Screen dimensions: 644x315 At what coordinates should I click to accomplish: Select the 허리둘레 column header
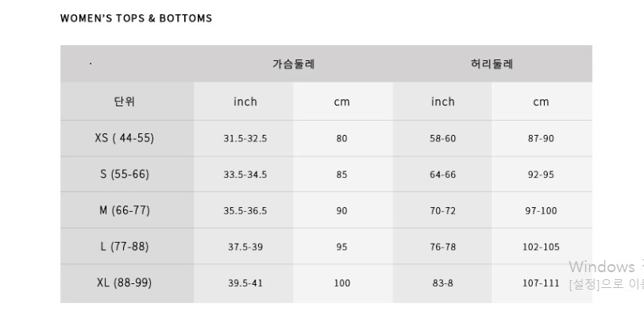click(x=492, y=64)
